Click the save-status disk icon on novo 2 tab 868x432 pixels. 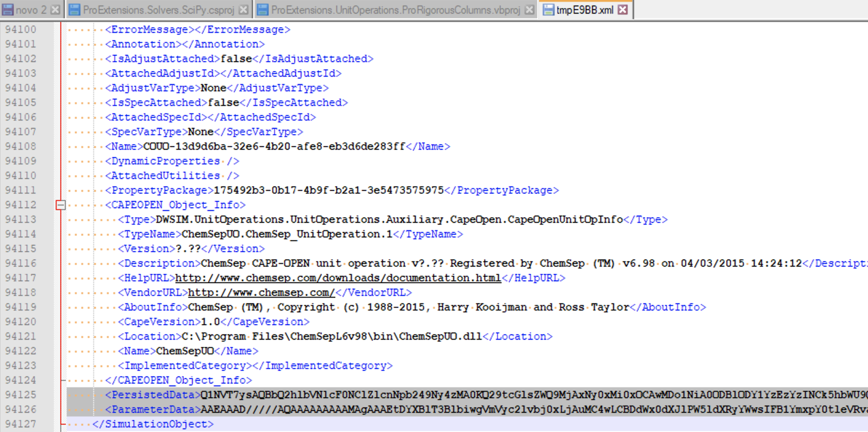tap(8, 8)
